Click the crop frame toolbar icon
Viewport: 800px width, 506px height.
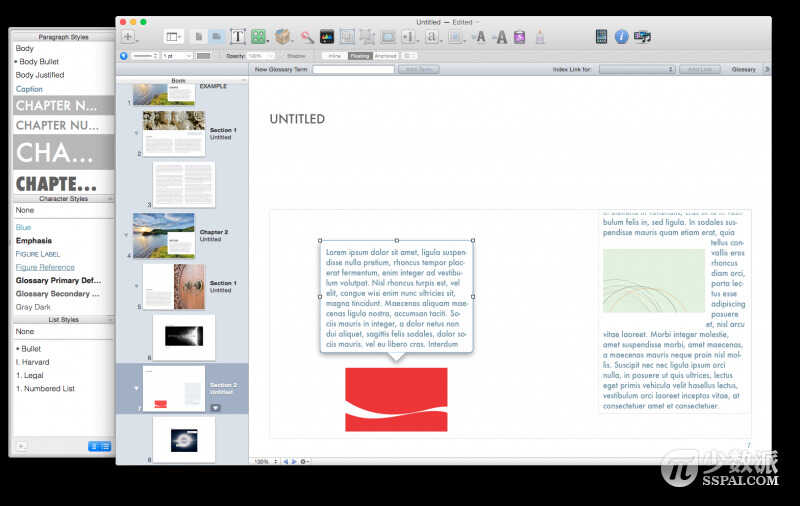pyautogui.click(x=367, y=37)
